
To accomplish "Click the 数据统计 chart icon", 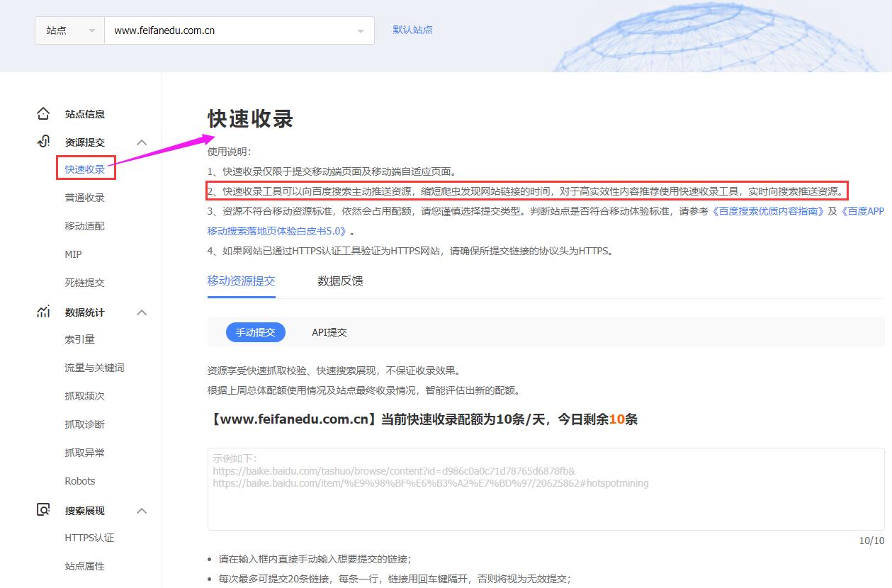I will [43, 312].
